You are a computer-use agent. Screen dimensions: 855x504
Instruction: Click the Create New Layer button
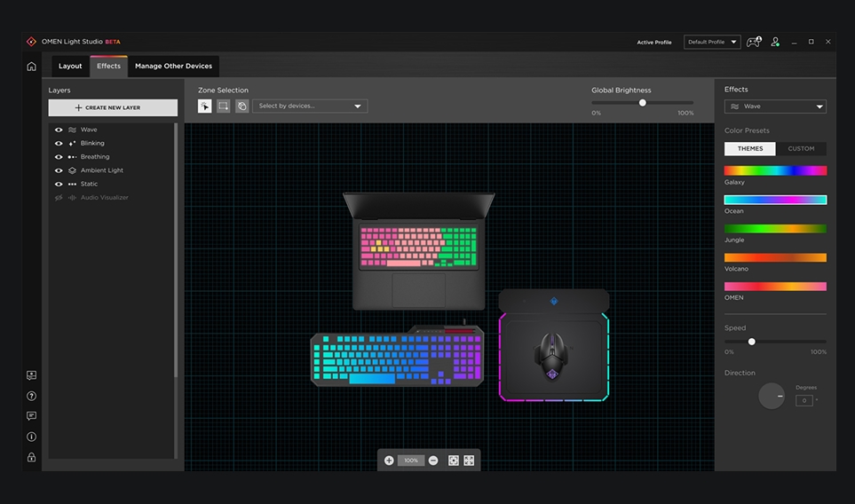tap(113, 107)
